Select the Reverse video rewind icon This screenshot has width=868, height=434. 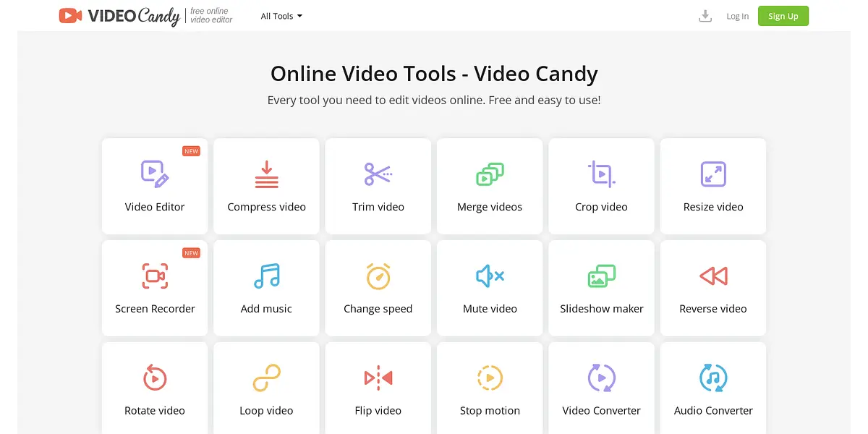[x=713, y=276]
